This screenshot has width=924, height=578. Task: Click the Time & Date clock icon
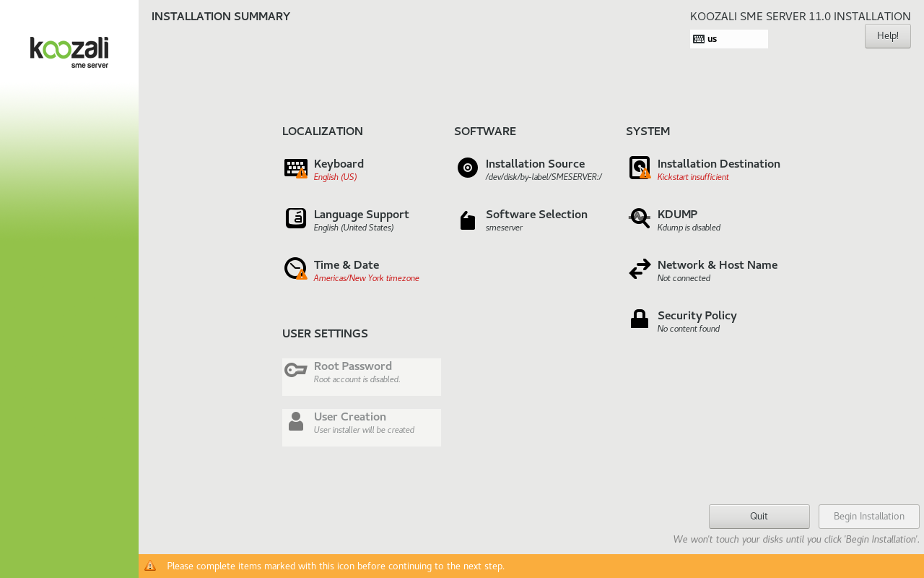296,269
